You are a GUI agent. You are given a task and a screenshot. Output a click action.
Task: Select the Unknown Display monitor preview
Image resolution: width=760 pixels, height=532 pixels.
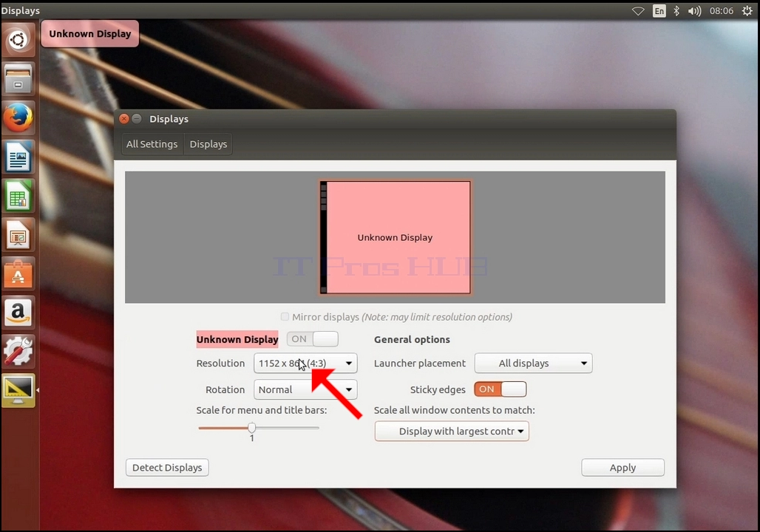(x=395, y=237)
